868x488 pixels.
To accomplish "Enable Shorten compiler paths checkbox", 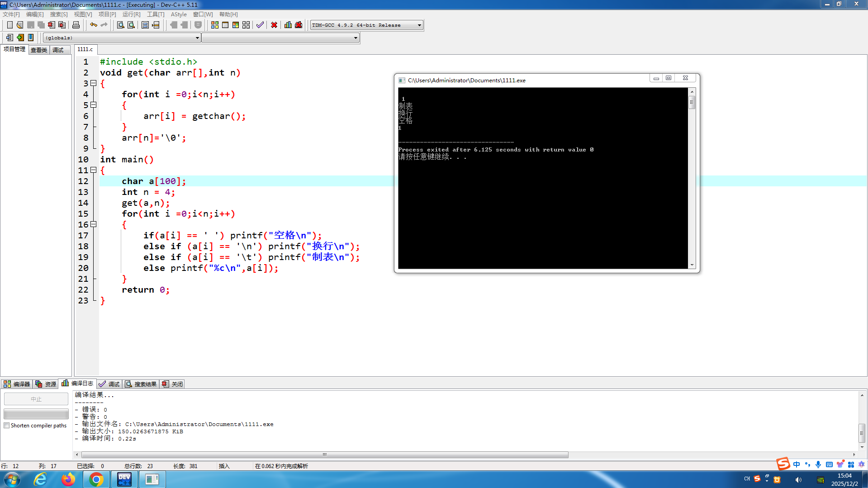I will tap(7, 426).
